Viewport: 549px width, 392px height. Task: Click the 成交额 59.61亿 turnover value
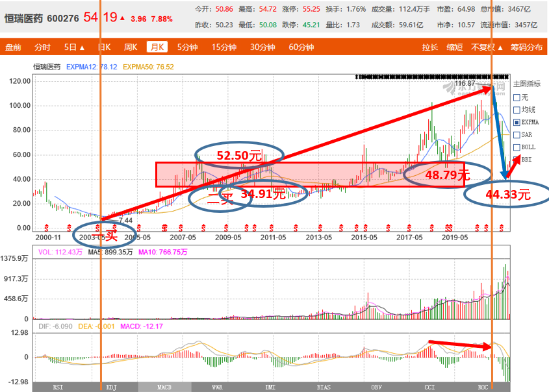click(x=398, y=25)
